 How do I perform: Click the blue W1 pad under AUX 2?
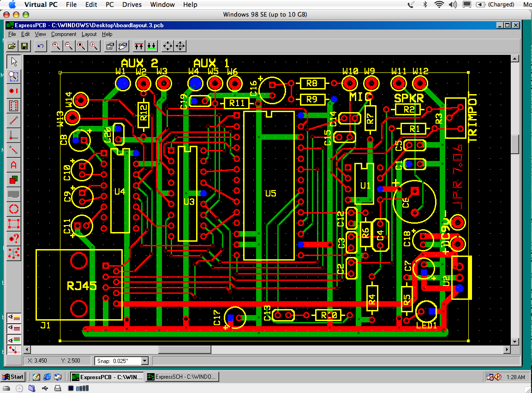tap(122, 83)
